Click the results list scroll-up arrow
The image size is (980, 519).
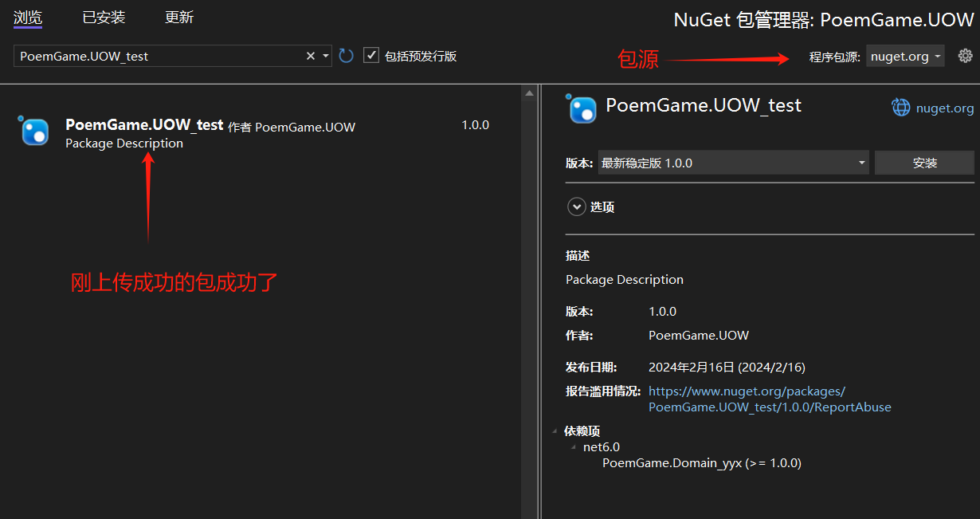529,93
